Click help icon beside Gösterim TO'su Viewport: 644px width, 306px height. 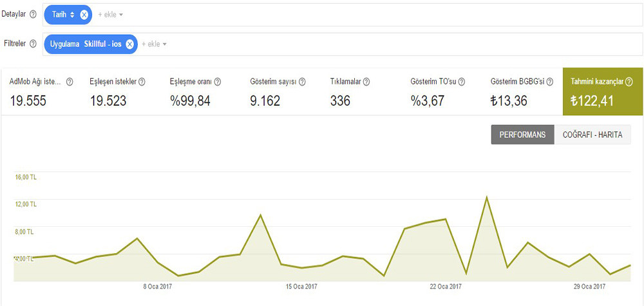(x=462, y=82)
